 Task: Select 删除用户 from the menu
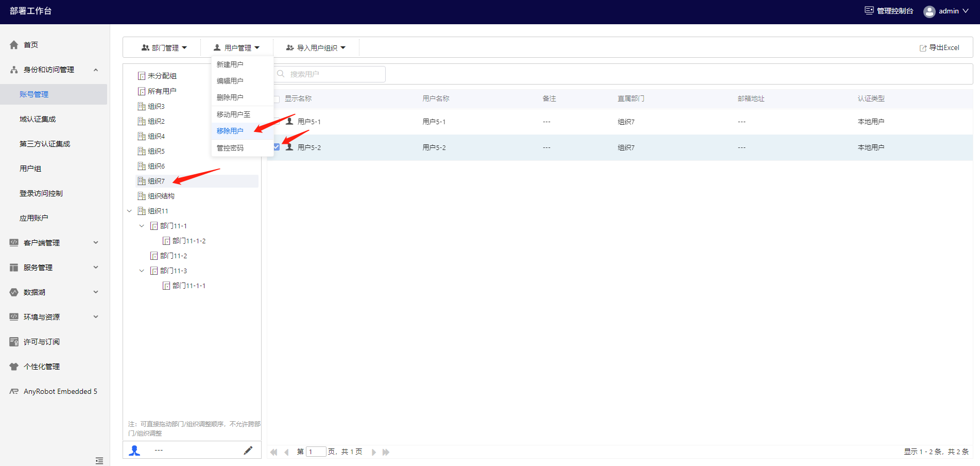[x=242, y=97]
